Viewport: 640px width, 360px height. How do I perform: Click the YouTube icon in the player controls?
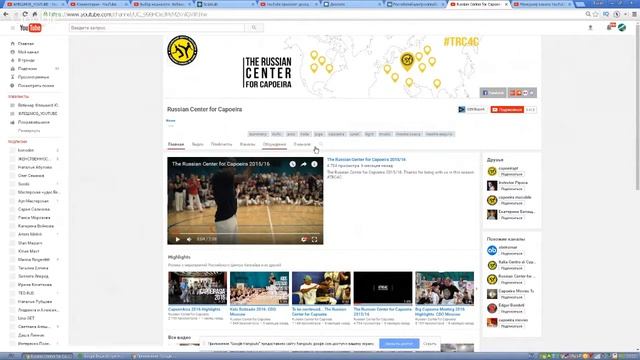point(304,239)
